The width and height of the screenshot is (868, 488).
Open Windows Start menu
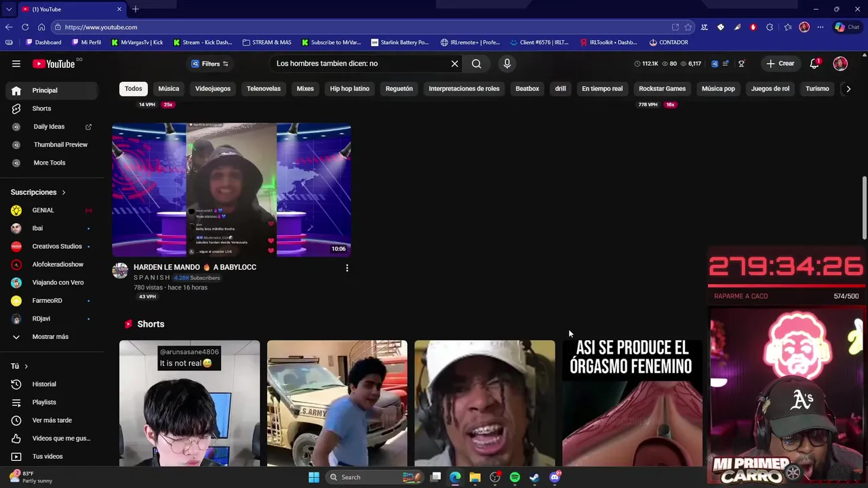pyautogui.click(x=314, y=477)
